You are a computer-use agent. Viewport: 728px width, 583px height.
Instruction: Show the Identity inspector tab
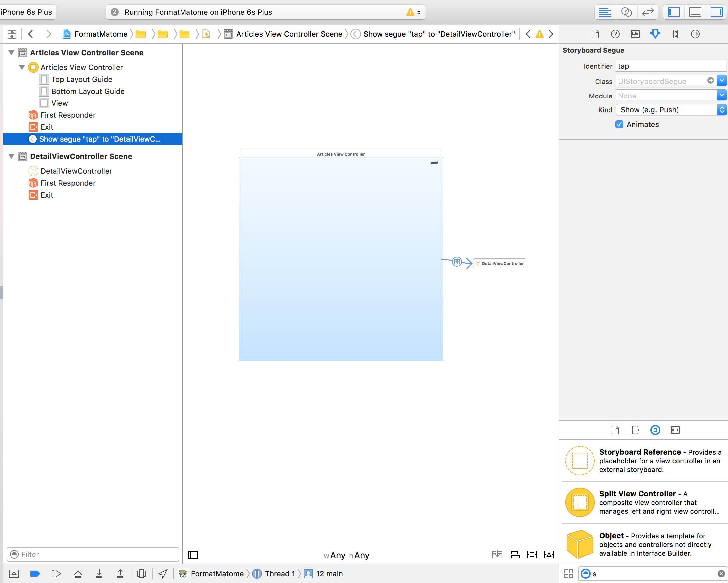pyautogui.click(x=635, y=34)
